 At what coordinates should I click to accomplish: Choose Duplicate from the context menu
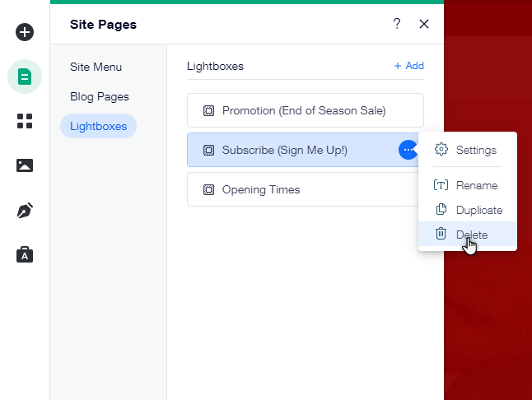point(468,210)
